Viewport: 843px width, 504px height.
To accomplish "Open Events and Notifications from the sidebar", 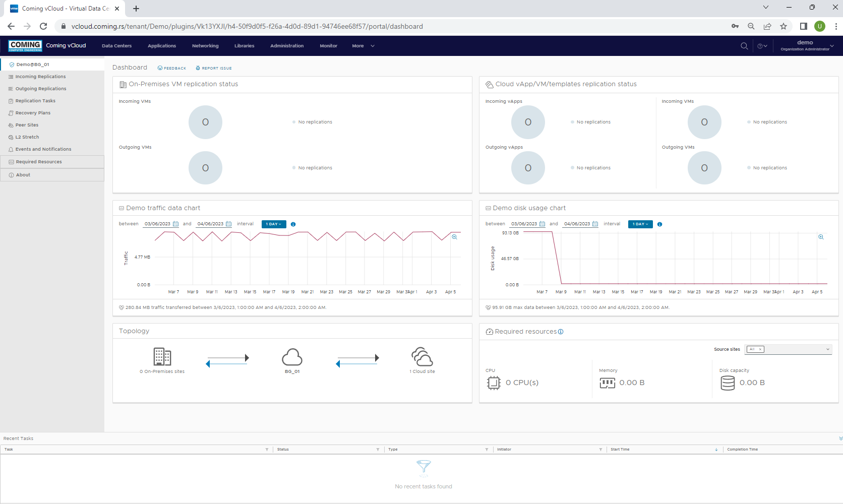I will pos(43,149).
